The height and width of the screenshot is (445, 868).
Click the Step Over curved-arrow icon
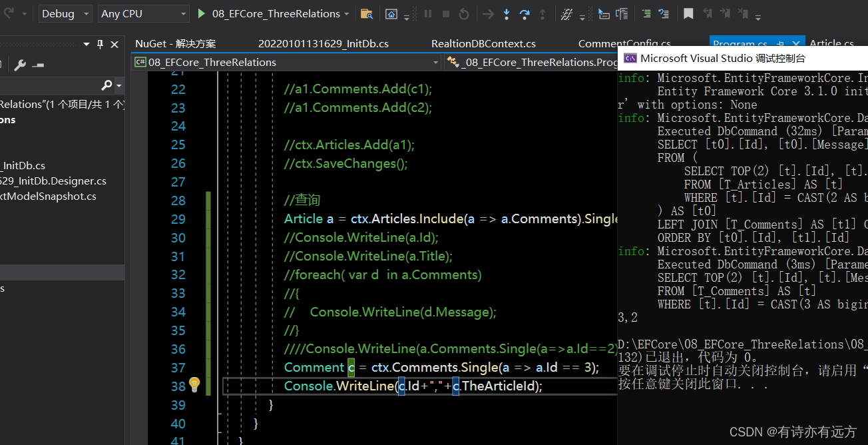pos(525,13)
